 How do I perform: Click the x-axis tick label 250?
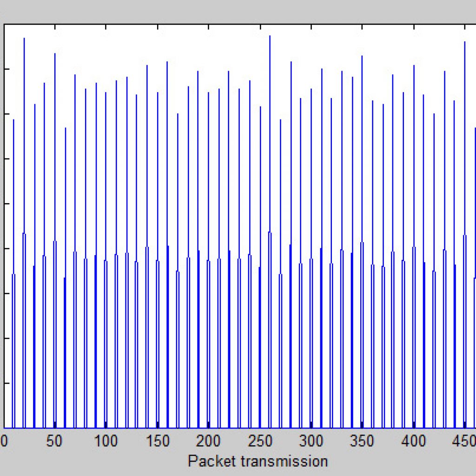pyautogui.click(x=260, y=441)
